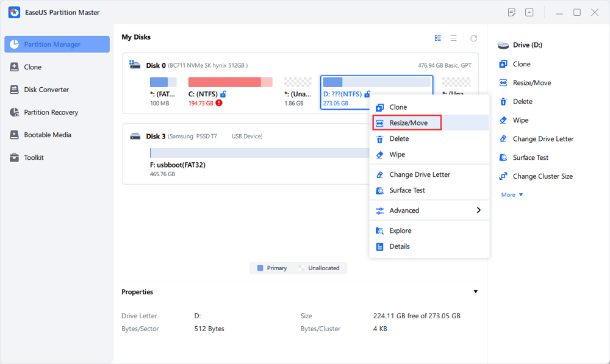Screen dimensions: 610x364
Task: Click the feedback note icon in title bar
Action: [x=512, y=12]
